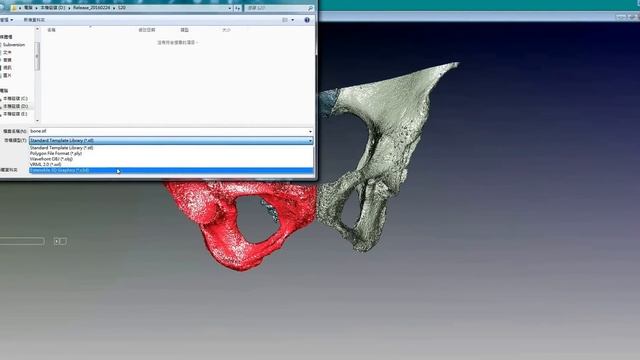Choose Extensible 3D Graphics (*.x3d) option
This screenshot has height=360, width=640.
tap(171, 170)
